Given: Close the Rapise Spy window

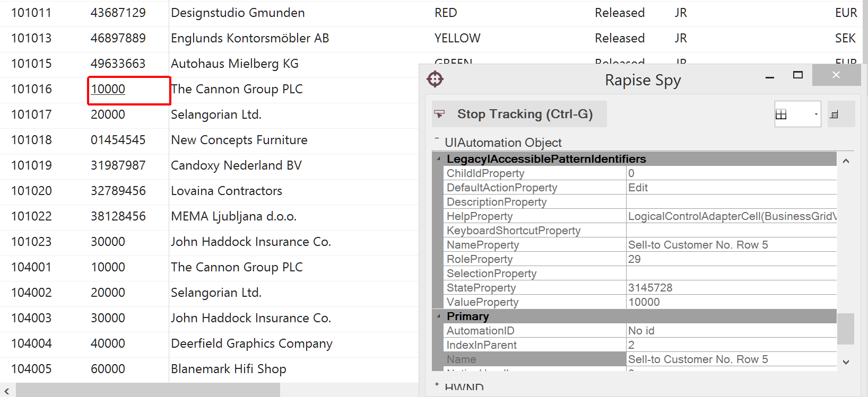Looking at the screenshot, I should coord(836,75).
